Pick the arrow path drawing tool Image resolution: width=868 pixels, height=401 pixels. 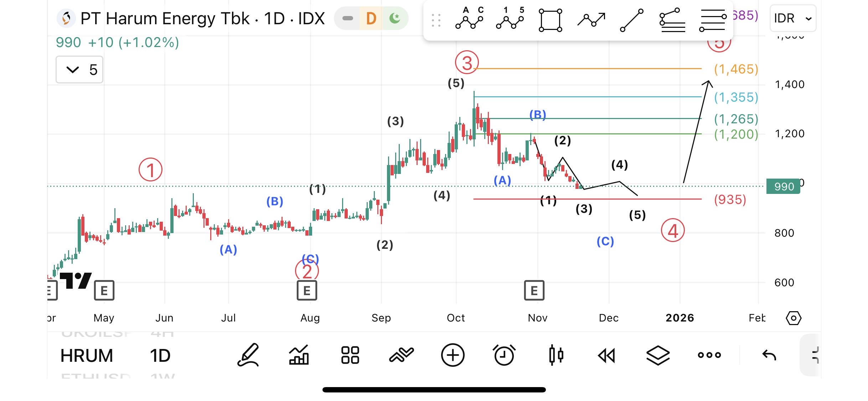tap(591, 20)
